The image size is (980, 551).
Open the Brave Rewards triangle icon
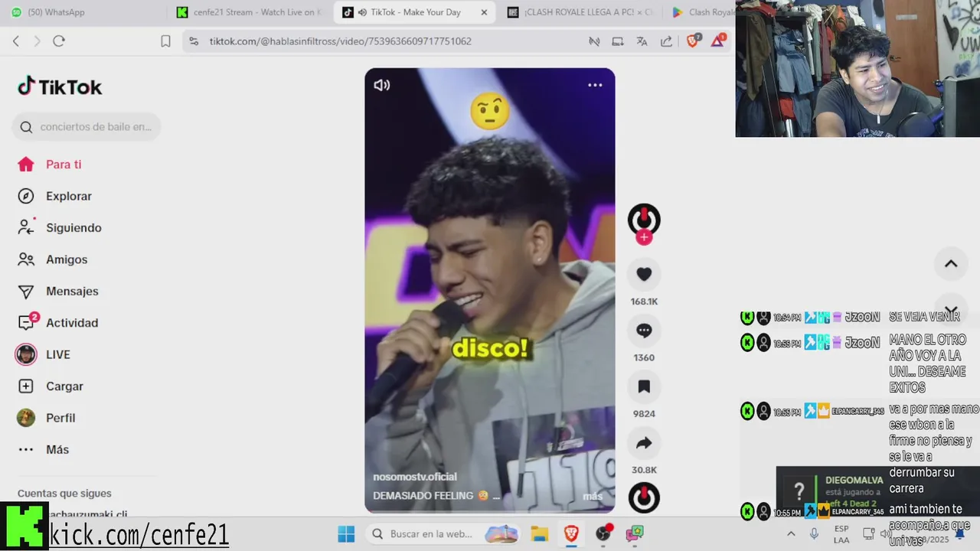(718, 41)
